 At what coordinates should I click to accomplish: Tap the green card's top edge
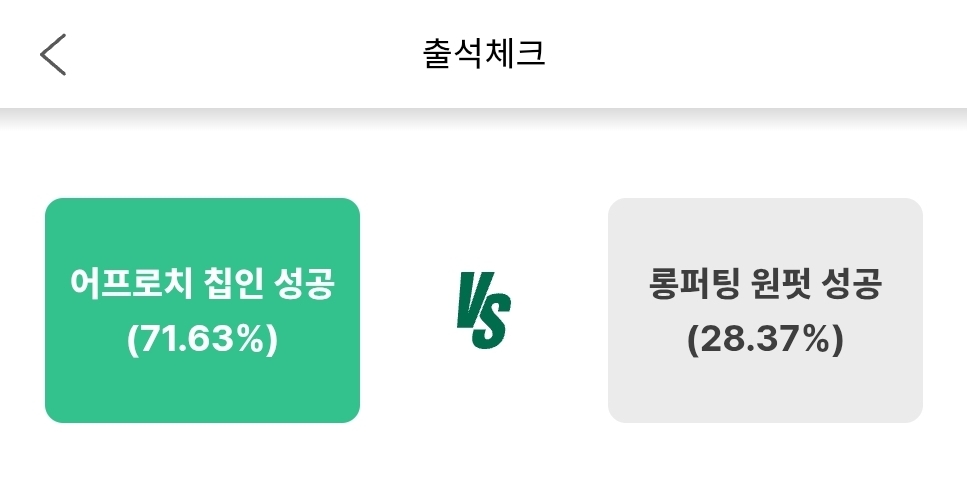(202, 206)
